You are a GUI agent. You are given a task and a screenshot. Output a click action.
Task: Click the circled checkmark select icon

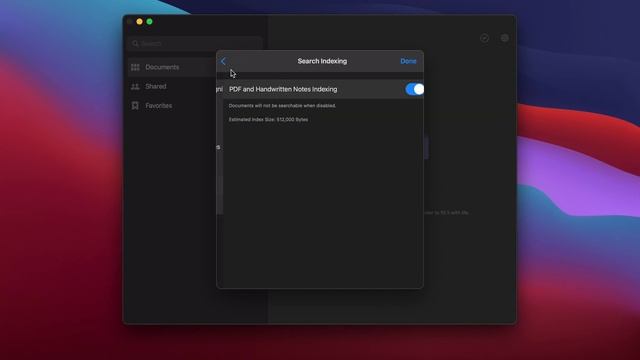(484, 38)
